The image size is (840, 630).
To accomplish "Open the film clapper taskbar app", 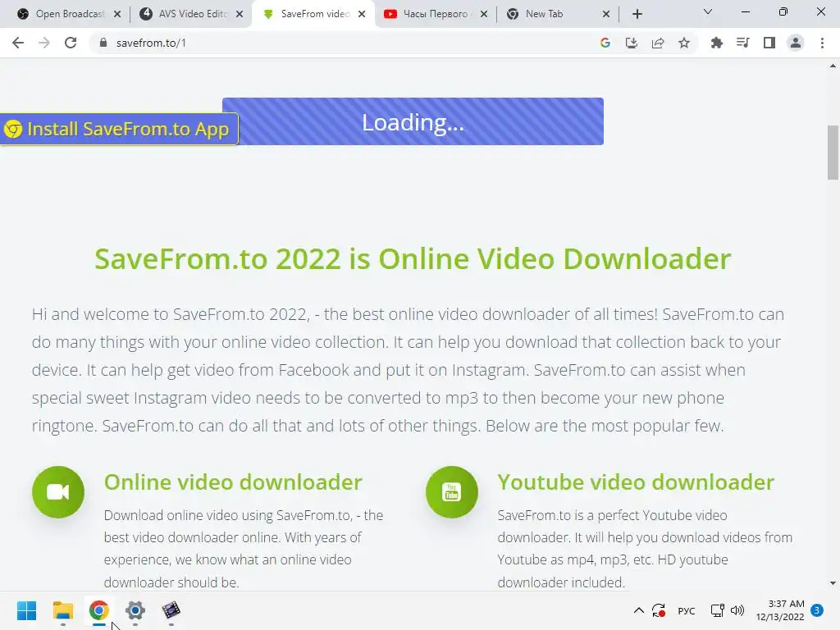I will pyautogui.click(x=171, y=610).
